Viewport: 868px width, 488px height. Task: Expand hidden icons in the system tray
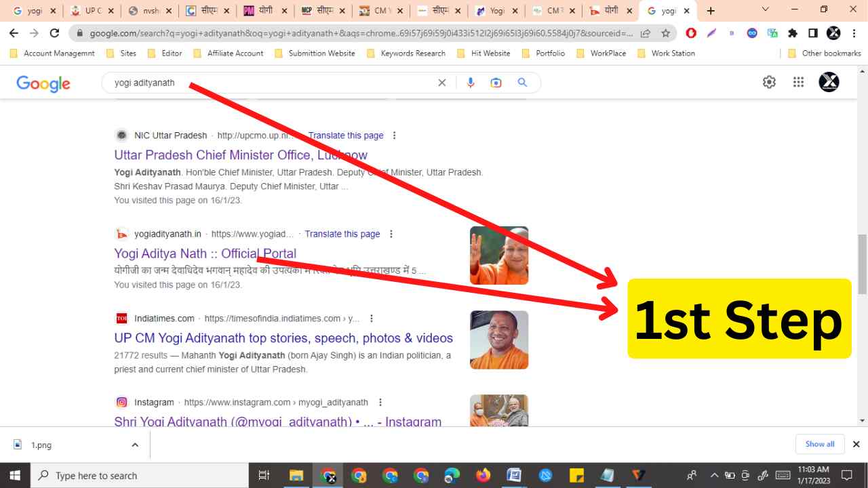click(714, 475)
